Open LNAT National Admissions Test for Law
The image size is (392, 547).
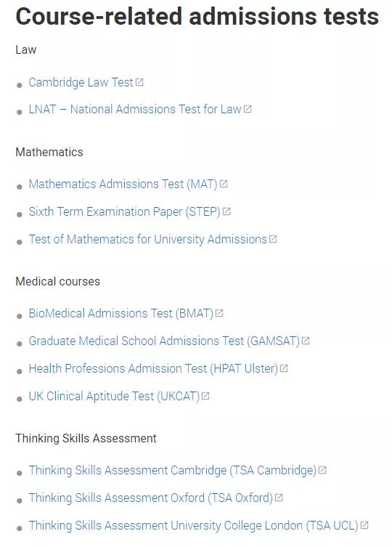pos(135,110)
